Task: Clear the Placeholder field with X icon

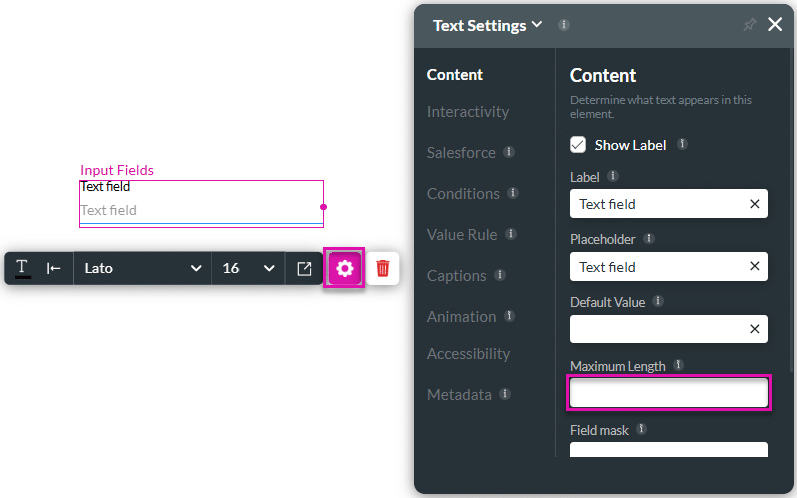Action: point(755,267)
